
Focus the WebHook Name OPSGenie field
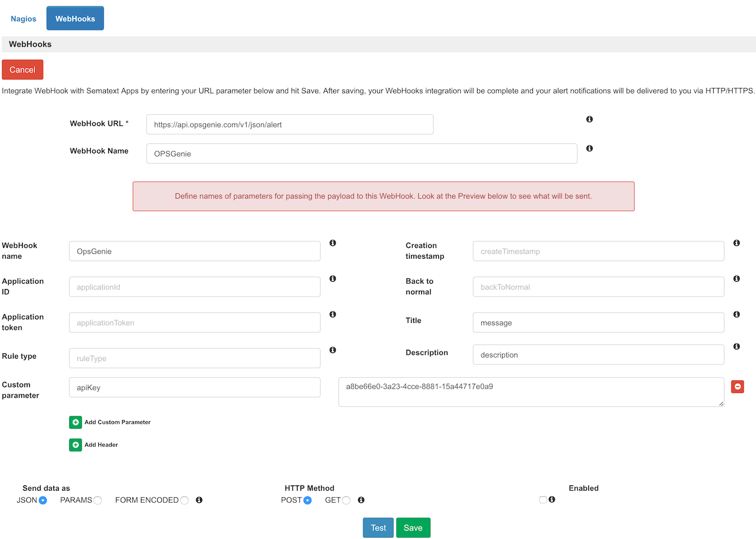click(362, 153)
